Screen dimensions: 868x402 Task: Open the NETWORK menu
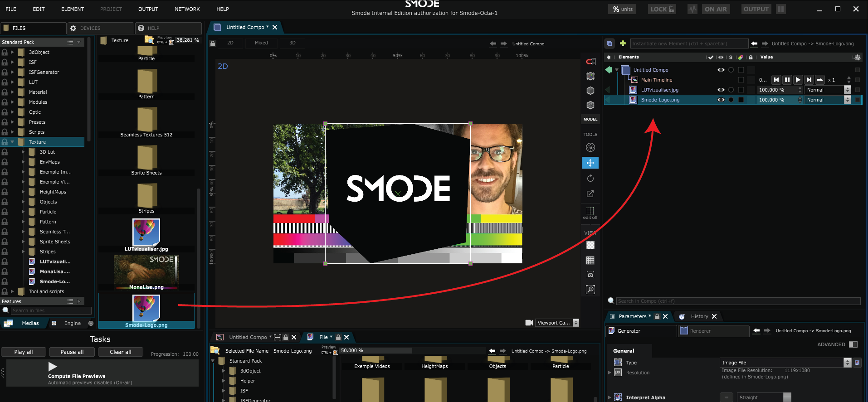pyautogui.click(x=187, y=9)
